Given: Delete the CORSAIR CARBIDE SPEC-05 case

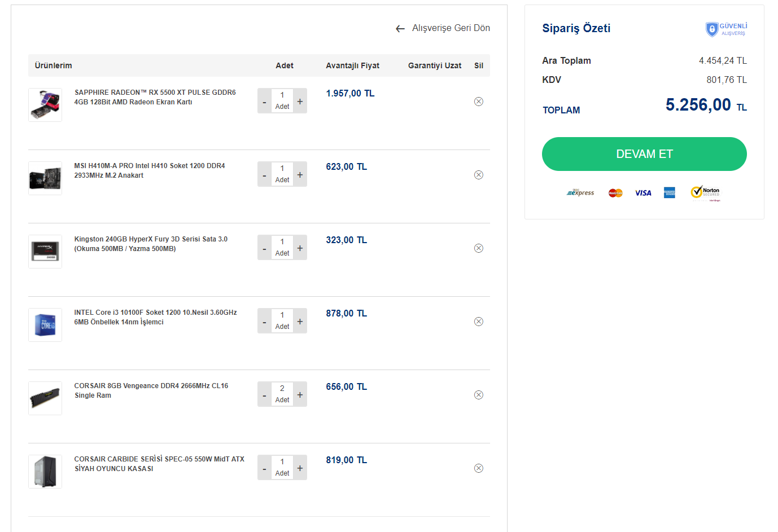Looking at the screenshot, I should pyautogui.click(x=479, y=468).
